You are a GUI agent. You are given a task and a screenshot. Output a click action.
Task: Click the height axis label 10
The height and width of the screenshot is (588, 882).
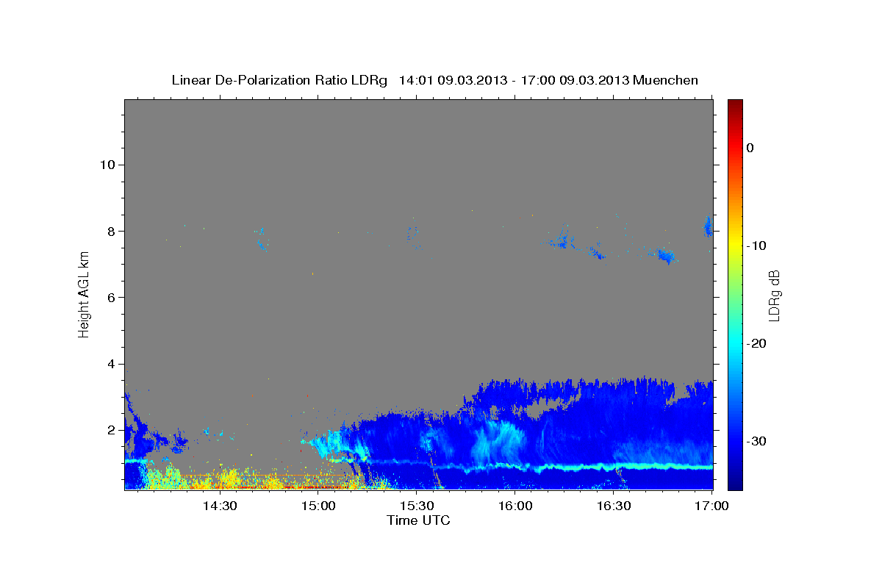107,165
